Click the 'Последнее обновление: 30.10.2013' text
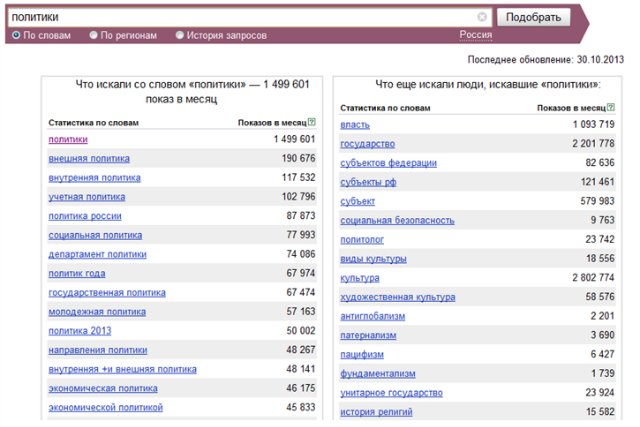The width and height of the screenshot is (640, 427). click(546, 60)
